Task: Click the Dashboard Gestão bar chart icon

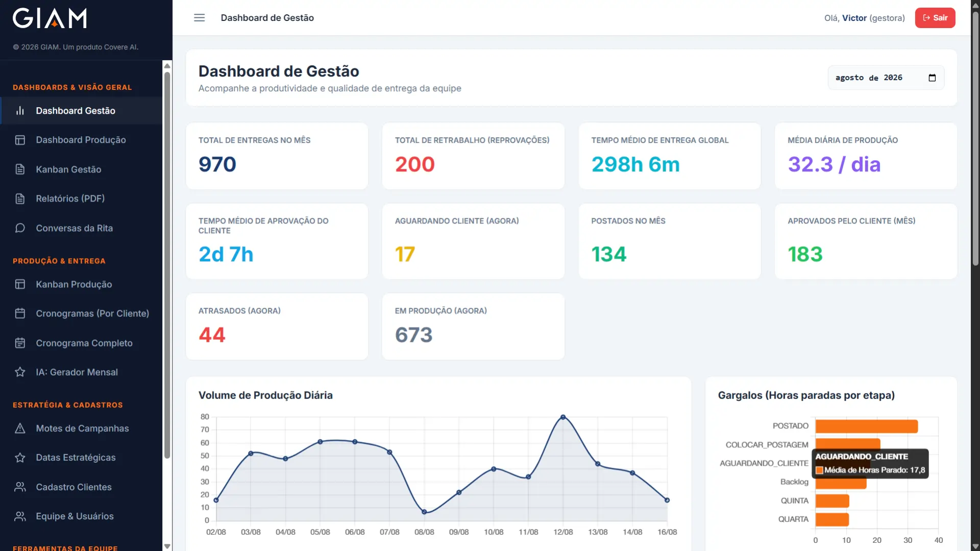Action: 20,111
